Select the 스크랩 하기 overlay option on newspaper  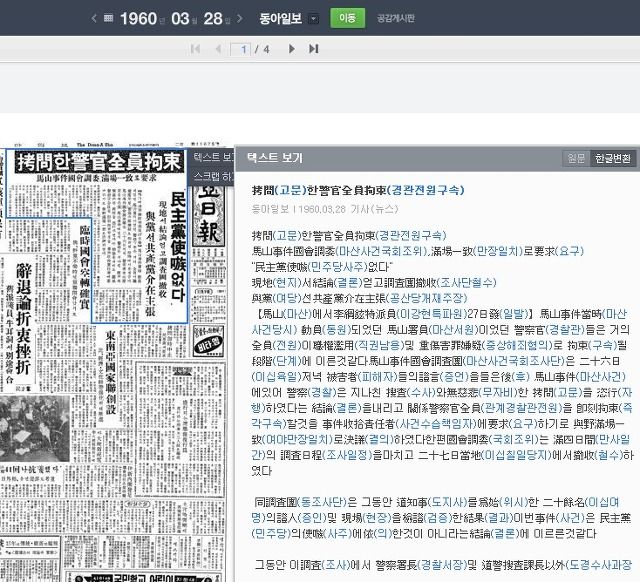point(212,176)
